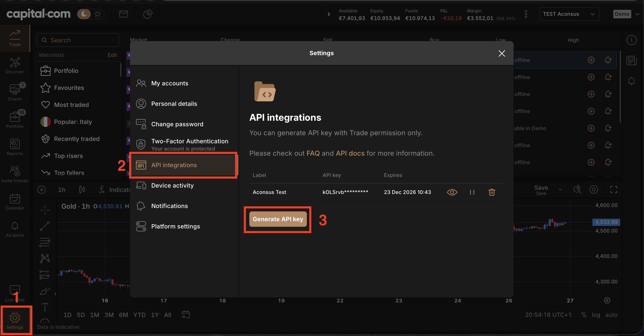Open the API docs link
Viewport: 644px width, 336px height.
(x=350, y=153)
